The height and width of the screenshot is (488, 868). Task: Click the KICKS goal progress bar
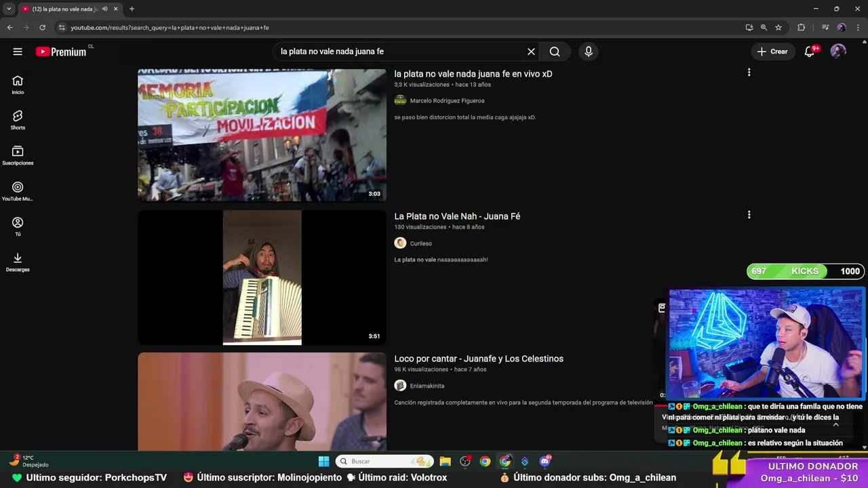tap(805, 271)
